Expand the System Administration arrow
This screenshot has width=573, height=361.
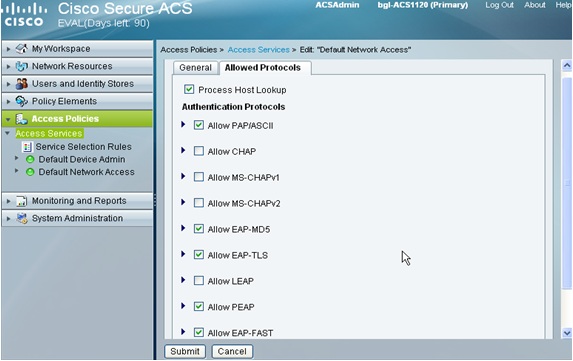click(x=8, y=219)
